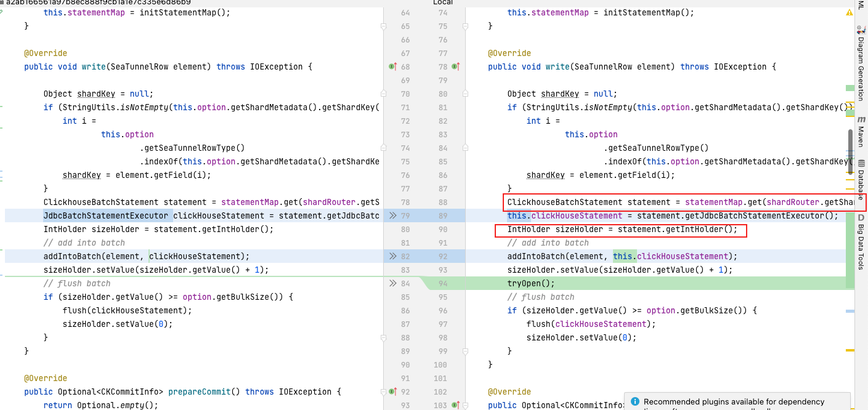Open the Database tool window

[x=861, y=180]
